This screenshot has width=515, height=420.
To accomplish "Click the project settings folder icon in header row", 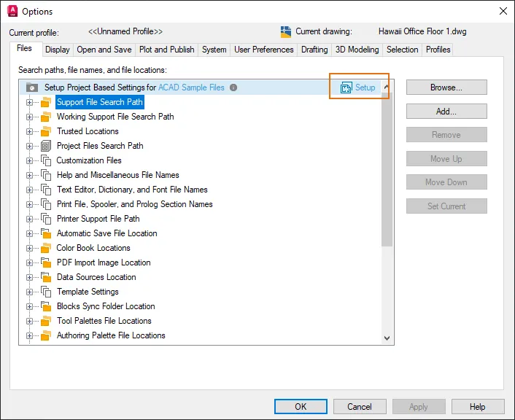I will [x=32, y=87].
